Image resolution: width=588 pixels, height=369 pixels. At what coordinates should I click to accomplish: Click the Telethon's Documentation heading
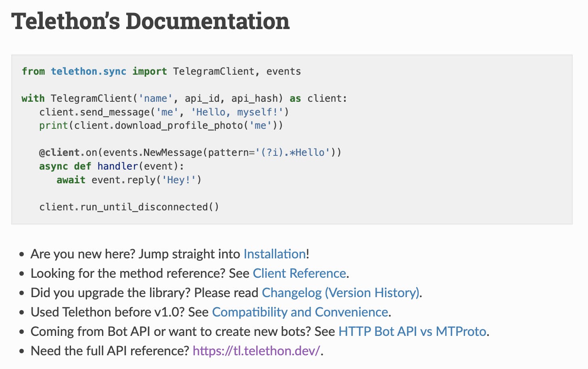150,21
